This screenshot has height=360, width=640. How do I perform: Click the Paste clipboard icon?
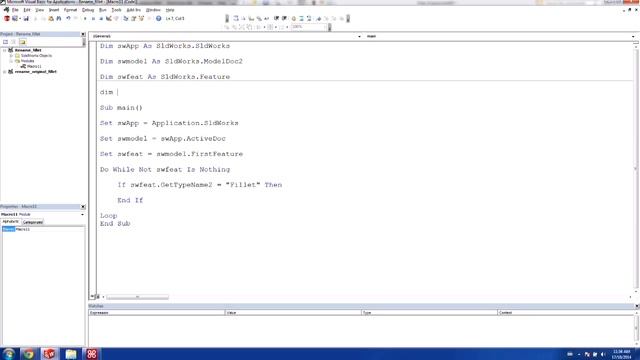click(51, 18)
